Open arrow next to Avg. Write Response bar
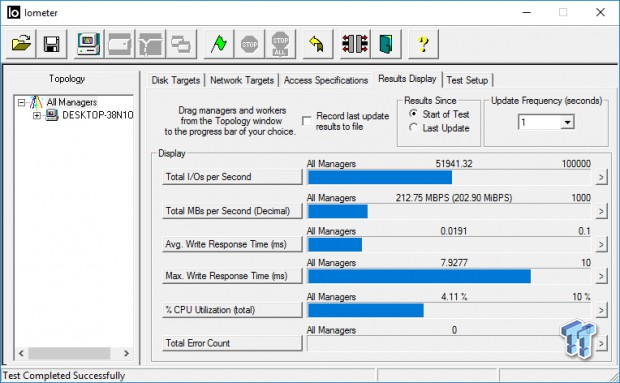The image size is (620, 383). point(601,244)
